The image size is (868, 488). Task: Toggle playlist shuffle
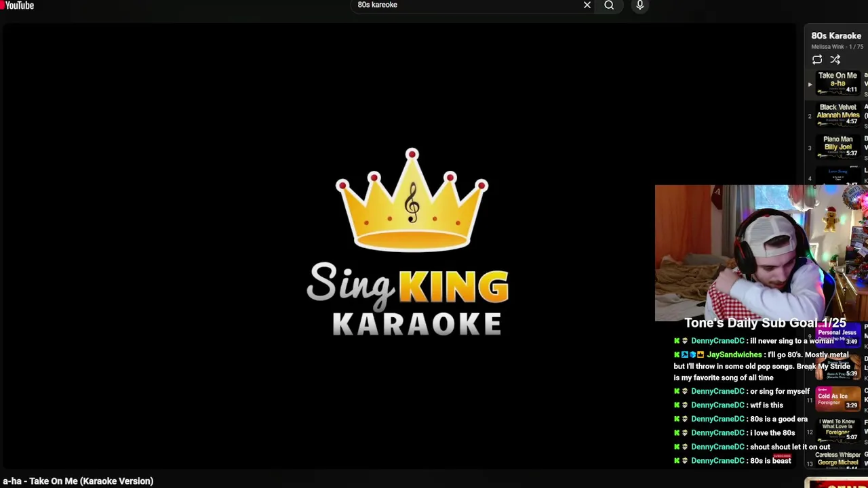pyautogui.click(x=835, y=60)
